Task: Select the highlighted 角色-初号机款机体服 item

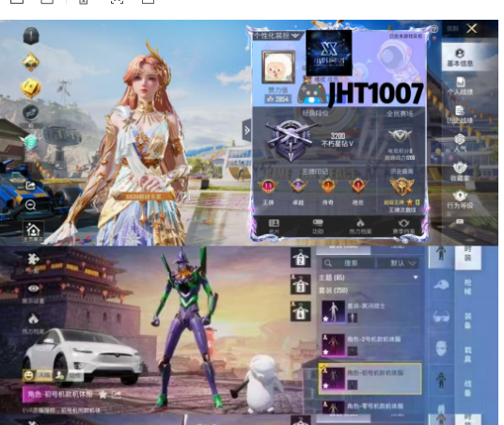Action: point(370,379)
